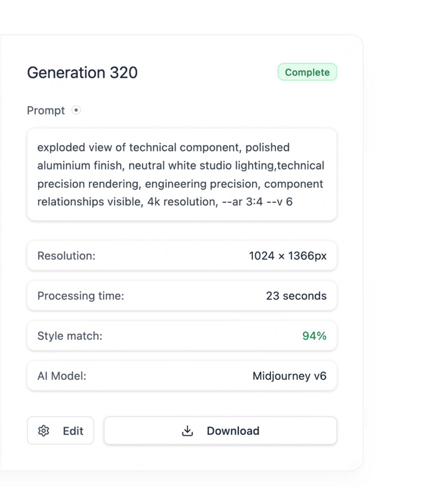Image resolution: width=428 pixels, height=504 pixels.
Task: Click the green Complete status badge
Action: tap(307, 72)
